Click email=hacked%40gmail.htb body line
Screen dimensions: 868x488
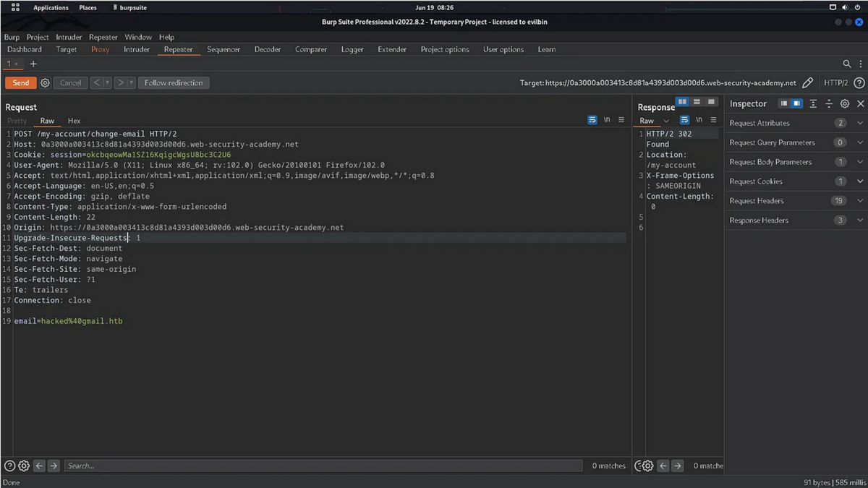[x=69, y=321]
